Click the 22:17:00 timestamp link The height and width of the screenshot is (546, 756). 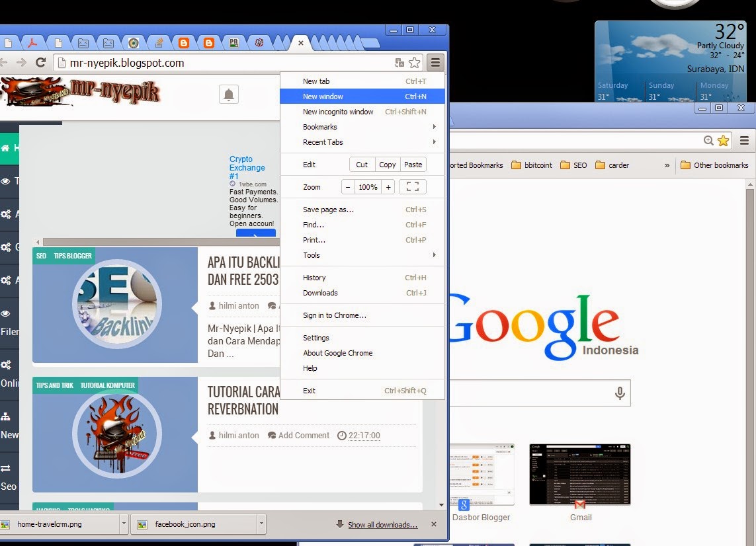click(364, 436)
